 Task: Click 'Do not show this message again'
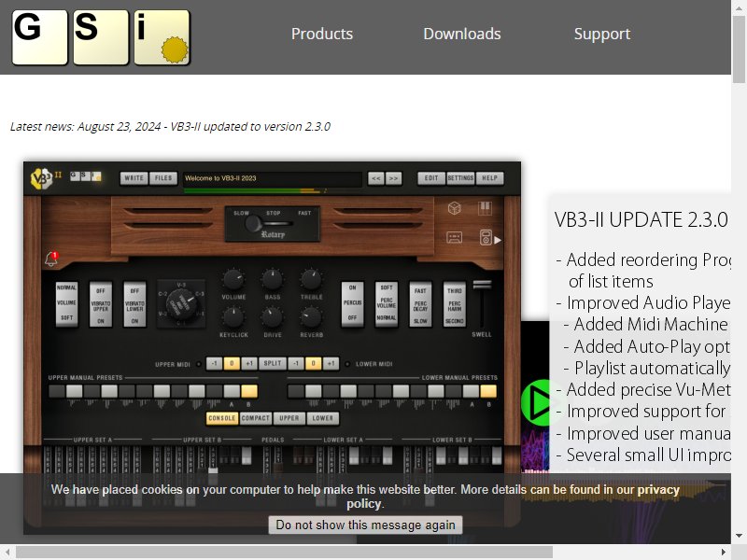365,525
